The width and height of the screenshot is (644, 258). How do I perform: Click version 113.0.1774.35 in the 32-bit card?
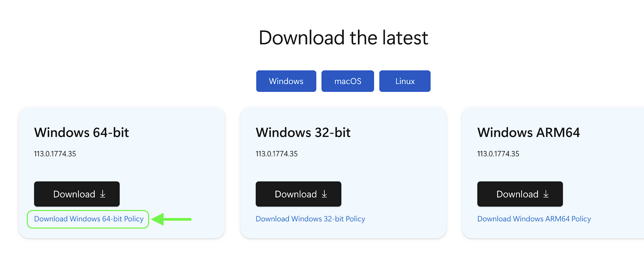coord(277,154)
